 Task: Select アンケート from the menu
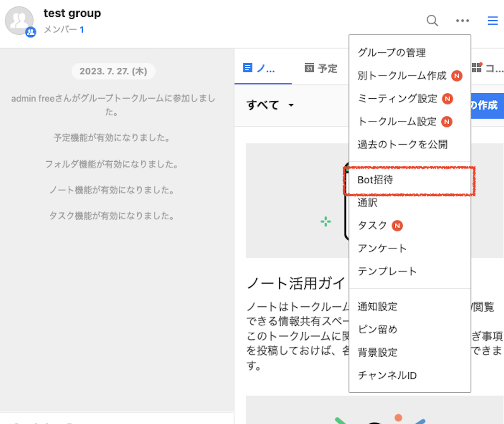382,248
